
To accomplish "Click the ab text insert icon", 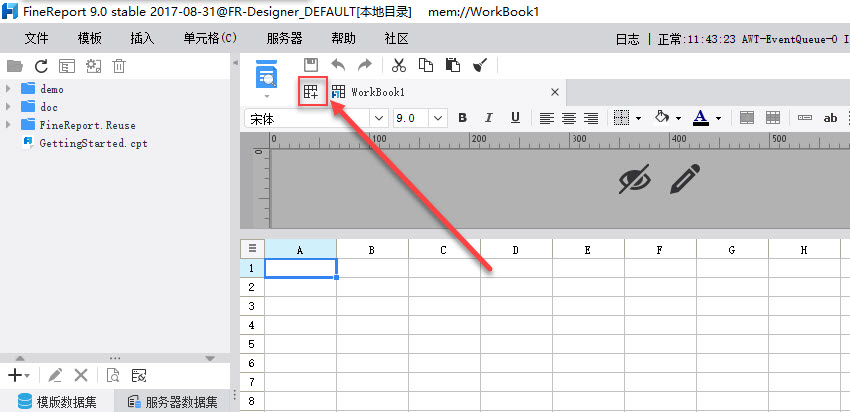I will (x=830, y=118).
